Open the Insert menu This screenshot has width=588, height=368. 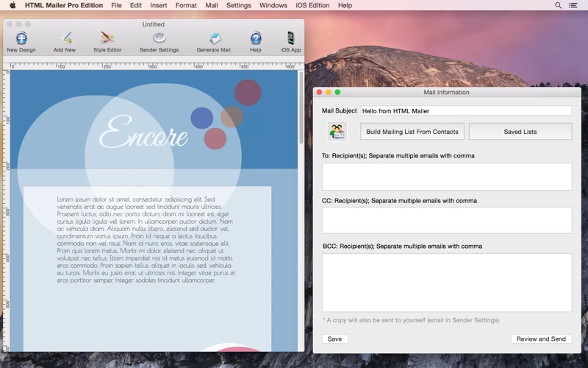[x=159, y=5]
